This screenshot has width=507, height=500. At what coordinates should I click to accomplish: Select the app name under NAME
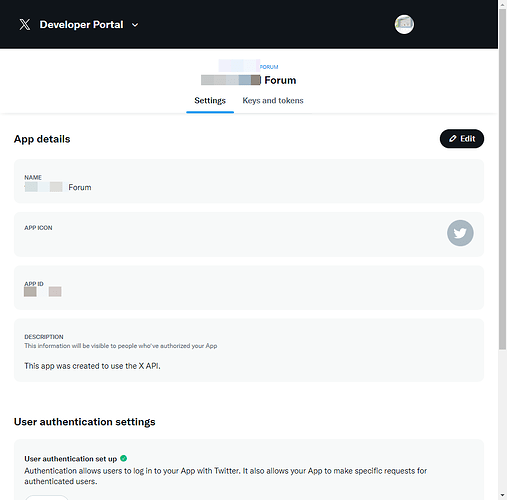tap(58, 187)
